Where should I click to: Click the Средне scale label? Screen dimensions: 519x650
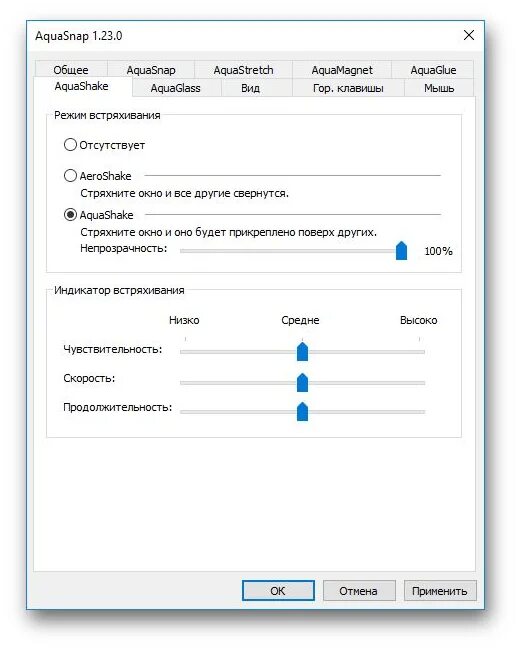300,320
